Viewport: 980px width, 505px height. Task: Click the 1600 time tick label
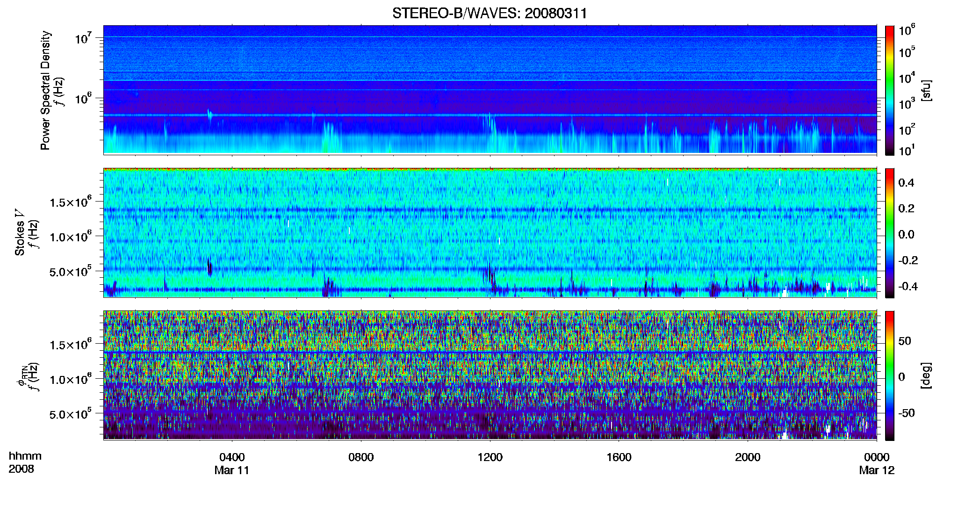[619, 457]
